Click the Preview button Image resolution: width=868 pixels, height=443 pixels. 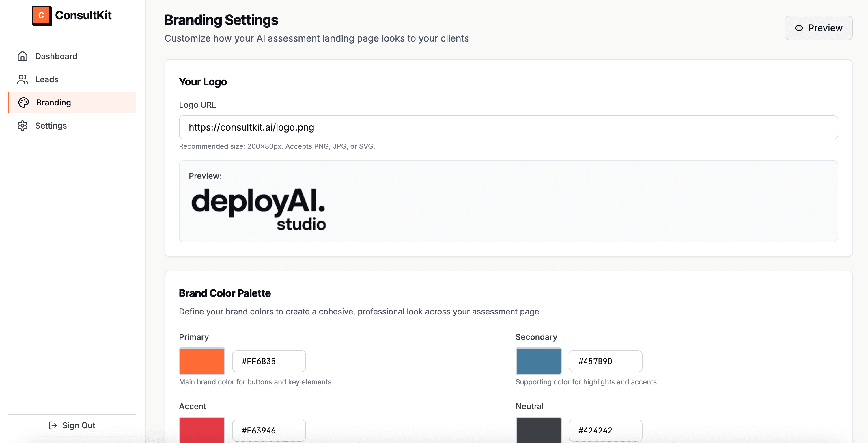click(818, 28)
